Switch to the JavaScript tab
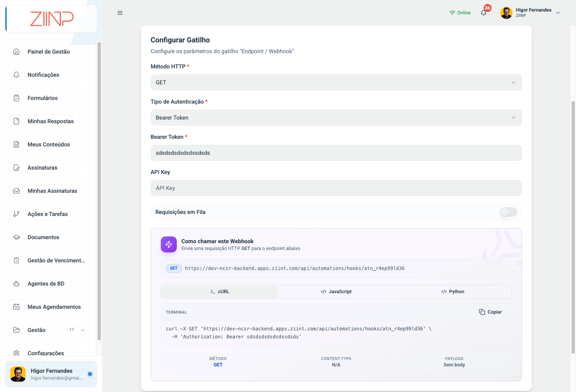The height and width of the screenshot is (392, 576). click(x=336, y=292)
